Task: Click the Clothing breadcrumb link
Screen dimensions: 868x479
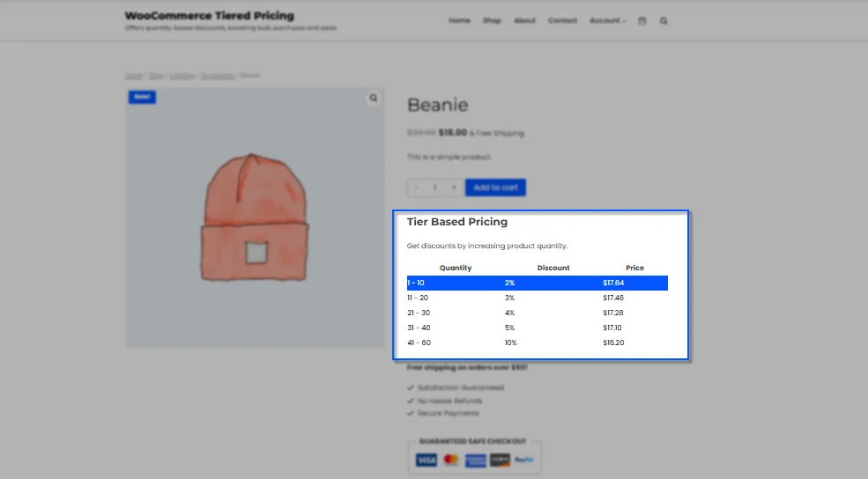Action: (182, 75)
